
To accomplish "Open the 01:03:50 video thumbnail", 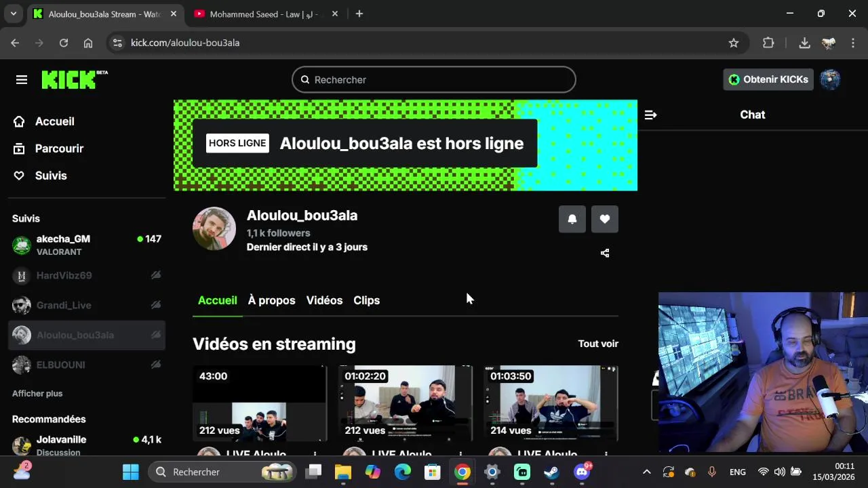I will [x=551, y=403].
